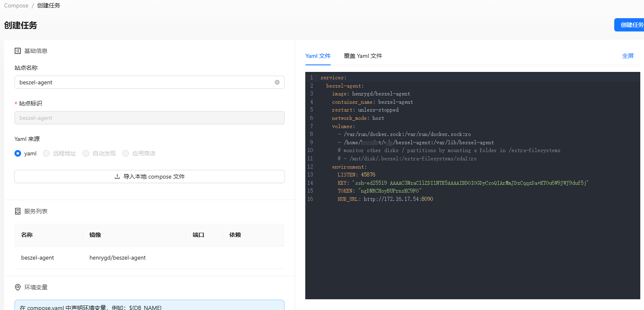Viewport: 644px width, 310px height.
Task: Click the volumes: line in editor
Action: coord(344,126)
